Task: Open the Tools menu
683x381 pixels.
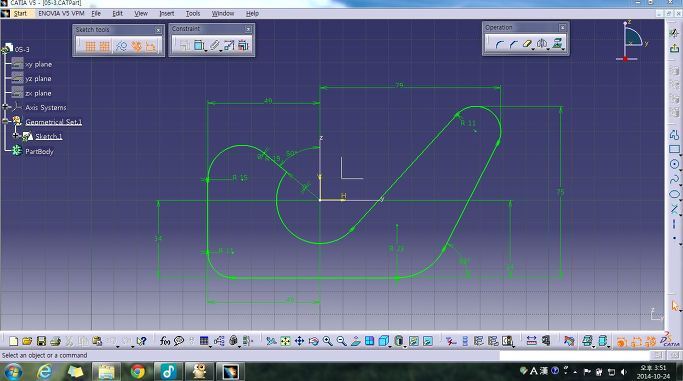Action: (193, 13)
